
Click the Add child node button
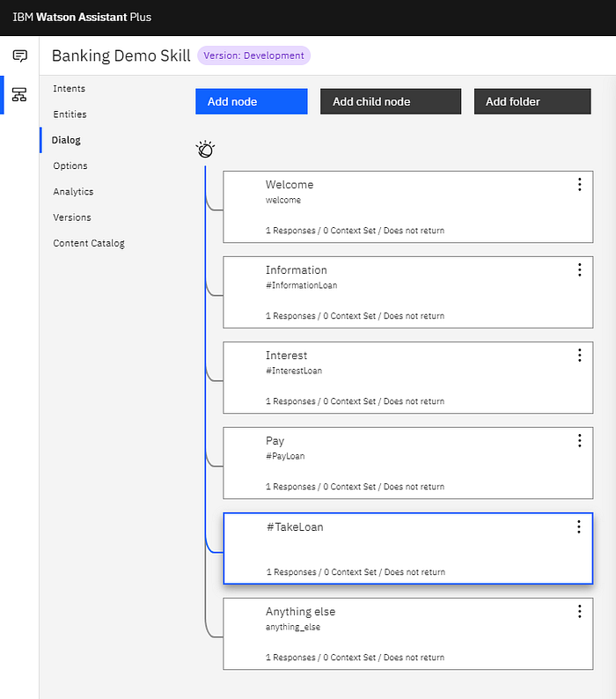tap(390, 101)
